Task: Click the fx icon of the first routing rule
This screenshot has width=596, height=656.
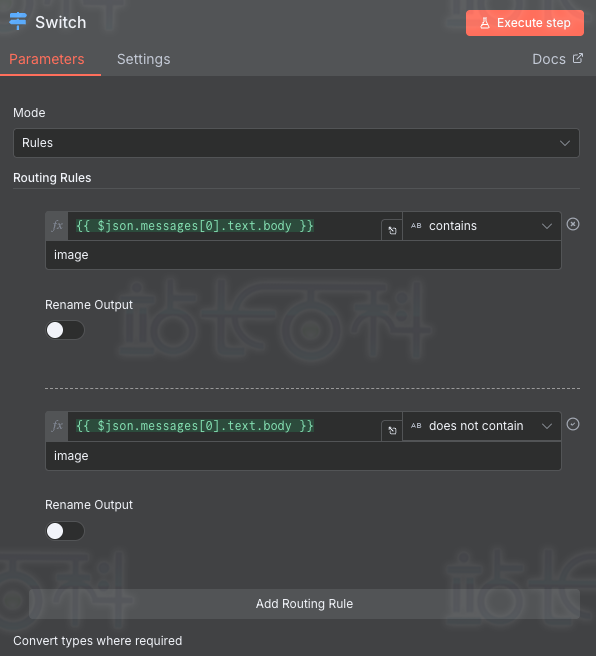Action: click(x=57, y=226)
